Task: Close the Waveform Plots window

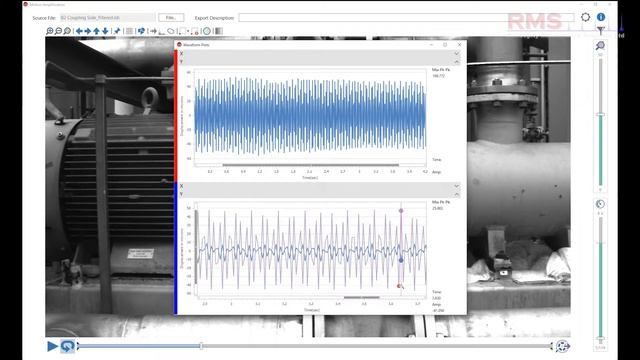Action: tap(459, 44)
